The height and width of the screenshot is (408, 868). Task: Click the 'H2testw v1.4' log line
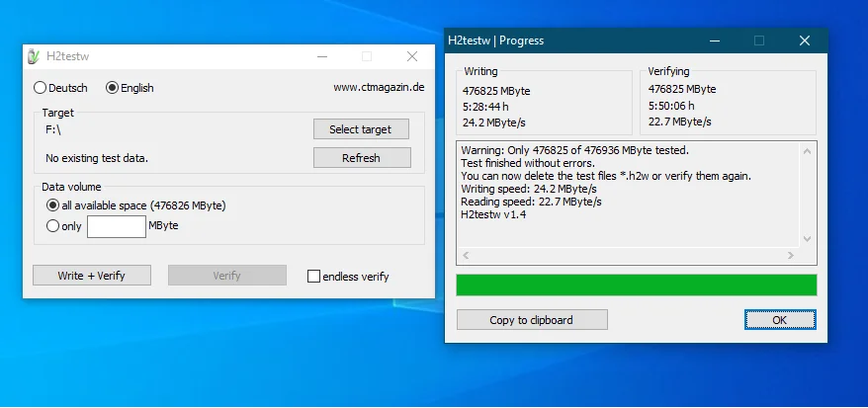click(493, 214)
